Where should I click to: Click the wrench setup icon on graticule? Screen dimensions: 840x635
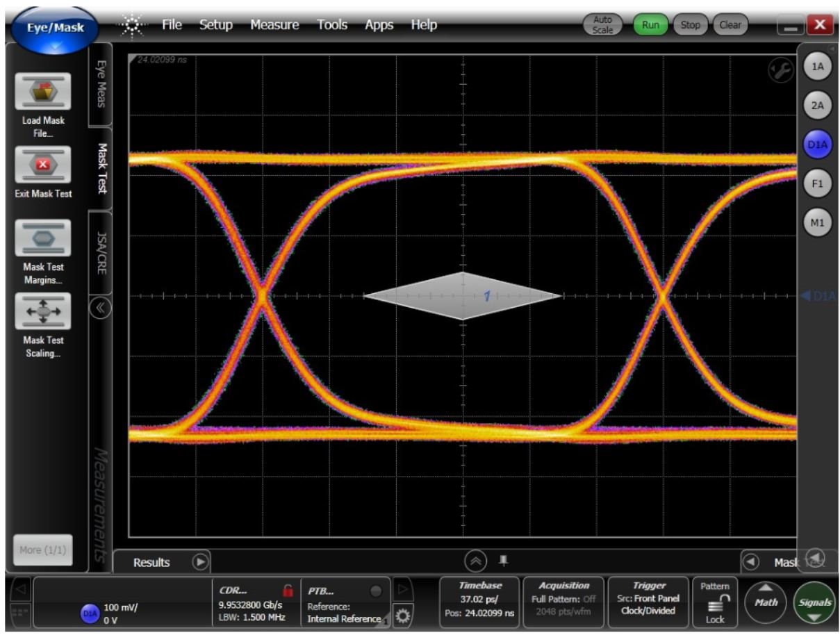(781, 71)
